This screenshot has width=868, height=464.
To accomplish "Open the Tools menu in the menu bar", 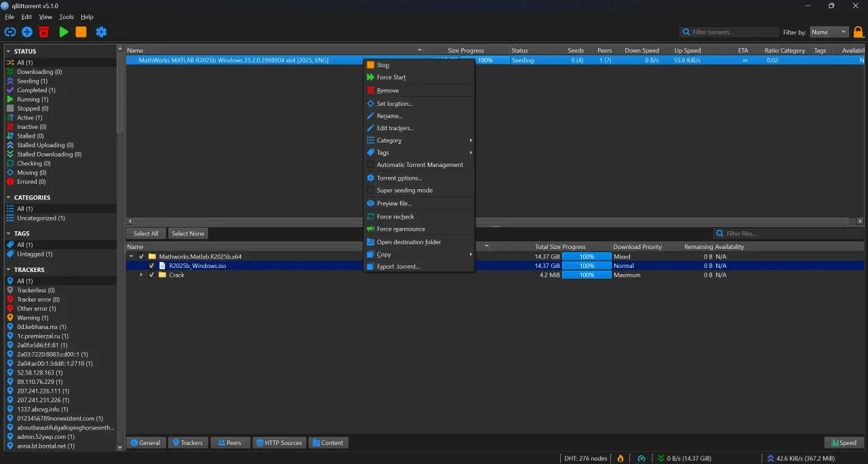I will (x=66, y=17).
